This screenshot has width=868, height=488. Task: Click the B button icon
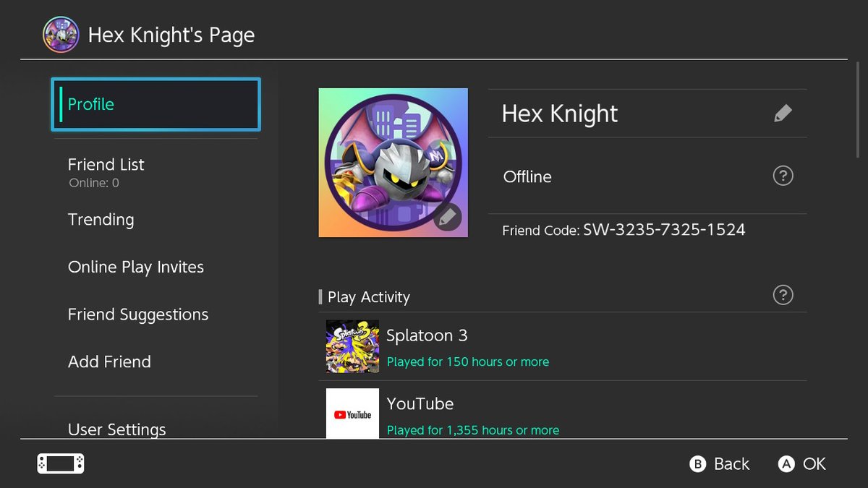(697, 464)
